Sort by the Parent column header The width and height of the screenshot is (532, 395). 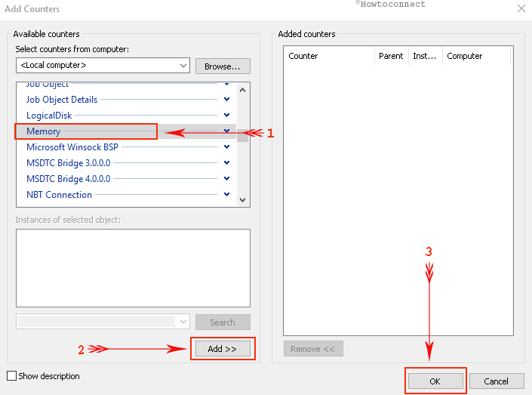[x=392, y=56]
